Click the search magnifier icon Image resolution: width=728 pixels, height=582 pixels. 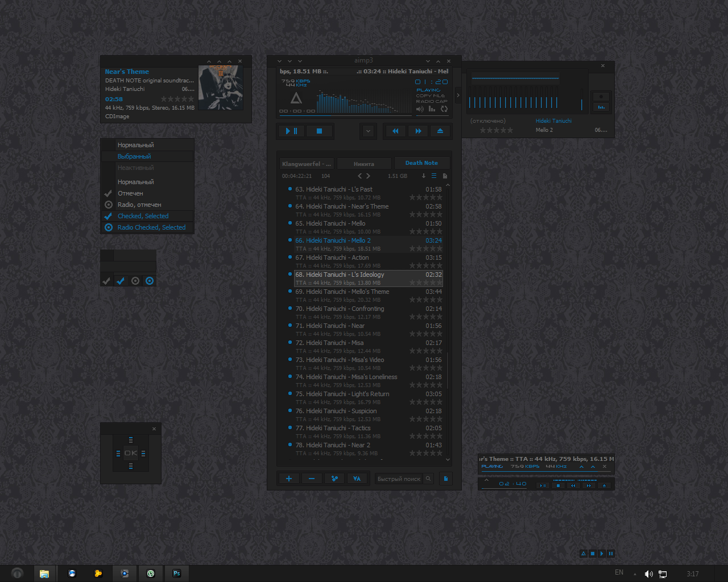428,479
